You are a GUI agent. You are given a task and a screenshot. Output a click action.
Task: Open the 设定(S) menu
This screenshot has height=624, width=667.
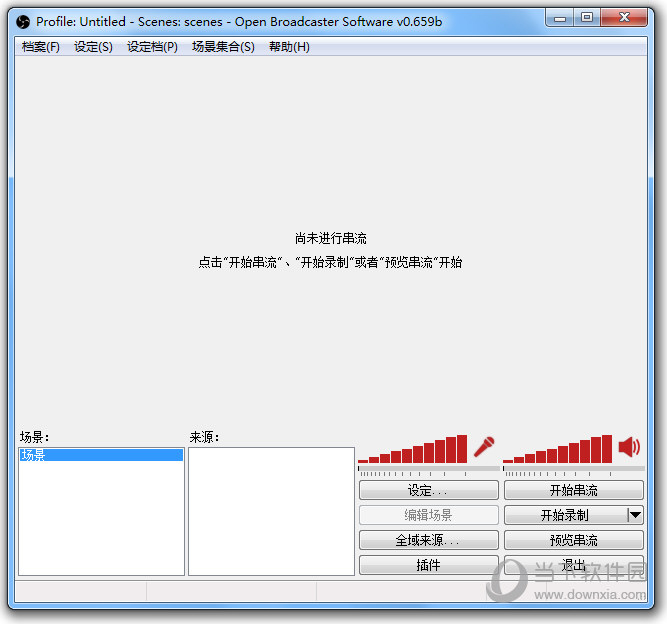pyautogui.click(x=93, y=47)
